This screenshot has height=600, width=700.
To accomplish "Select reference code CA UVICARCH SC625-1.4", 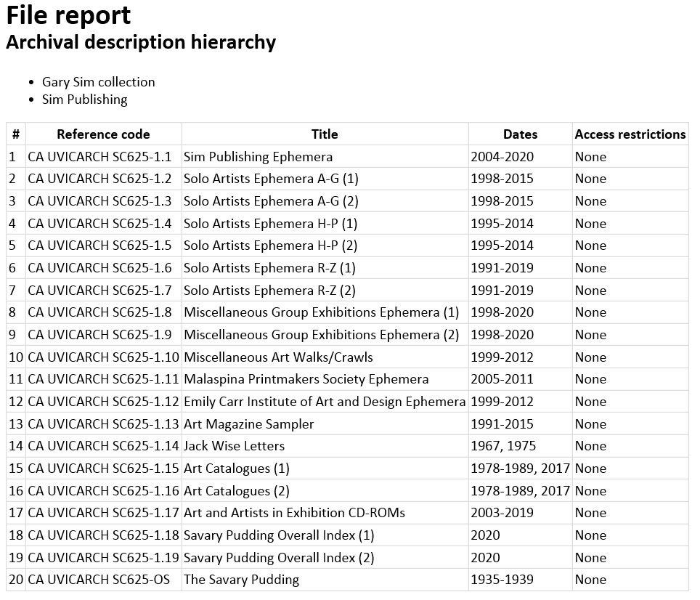I will [99, 223].
